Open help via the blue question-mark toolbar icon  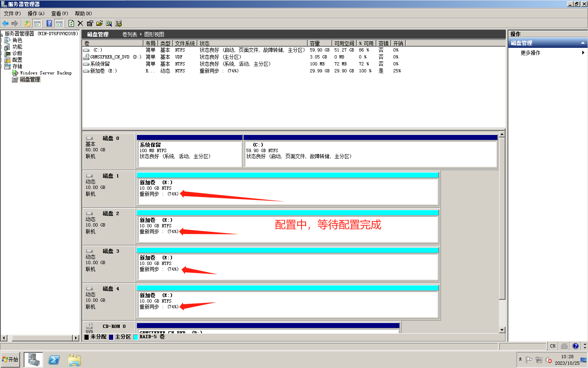(49, 23)
